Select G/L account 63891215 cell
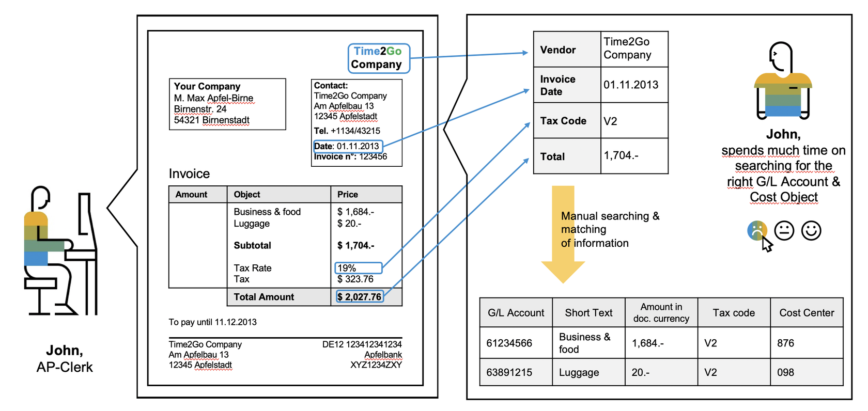Viewport: 868px width, 411px height. point(516,372)
